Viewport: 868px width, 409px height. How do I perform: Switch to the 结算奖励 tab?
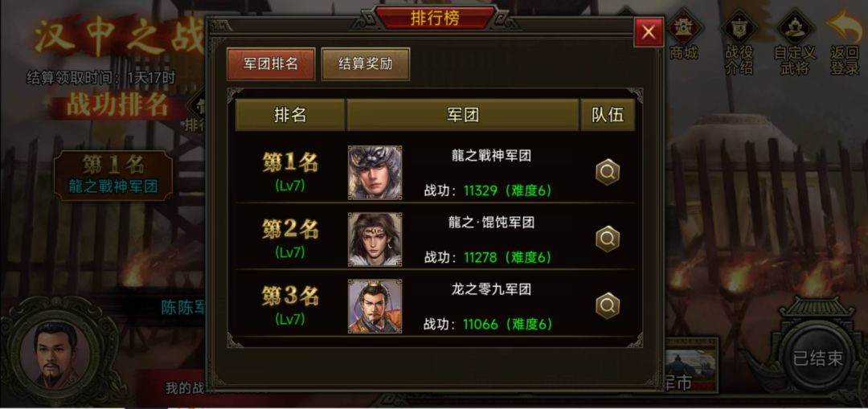[x=366, y=64]
